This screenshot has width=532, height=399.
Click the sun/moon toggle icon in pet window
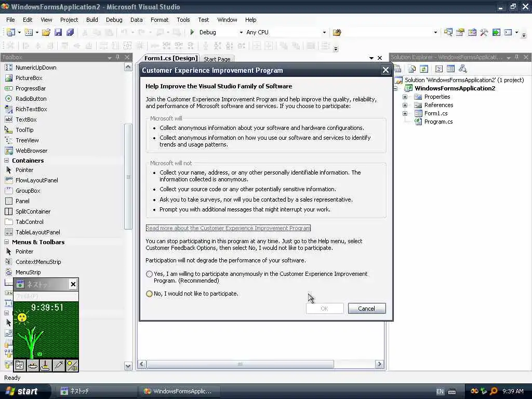click(72, 365)
